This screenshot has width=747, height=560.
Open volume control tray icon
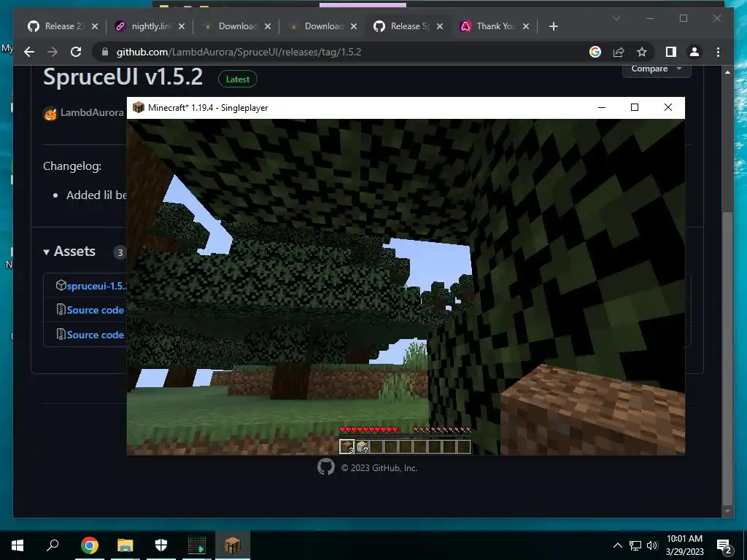[651, 545]
